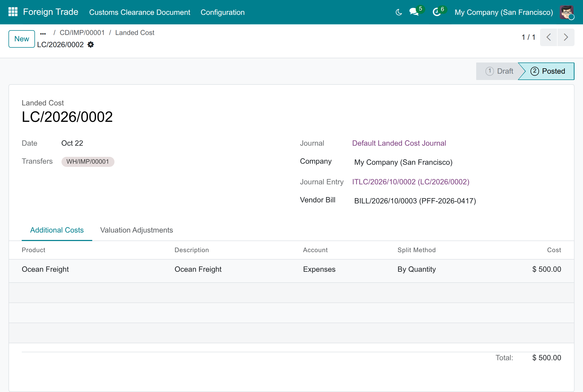Image resolution: width=583 pixels, height=392 pixels.
Task: Open Customs Clearance Document menu
Action: point(140,12)
